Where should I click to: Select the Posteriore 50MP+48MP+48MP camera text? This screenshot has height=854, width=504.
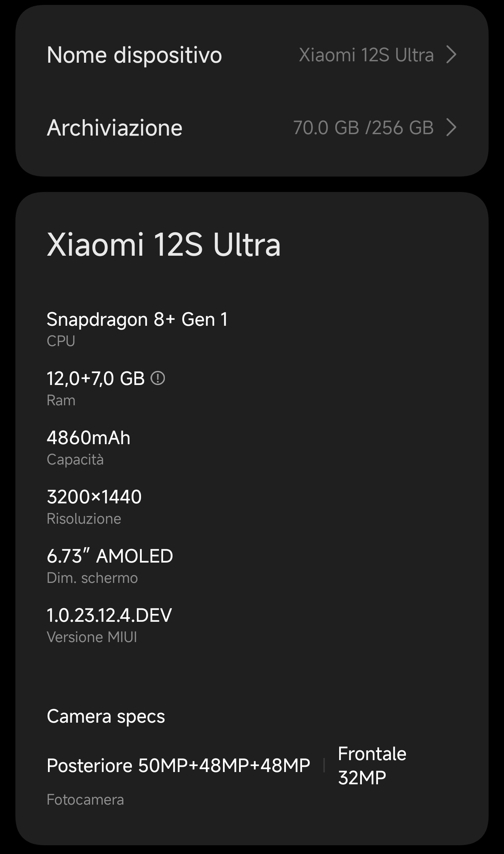point(178,765)
